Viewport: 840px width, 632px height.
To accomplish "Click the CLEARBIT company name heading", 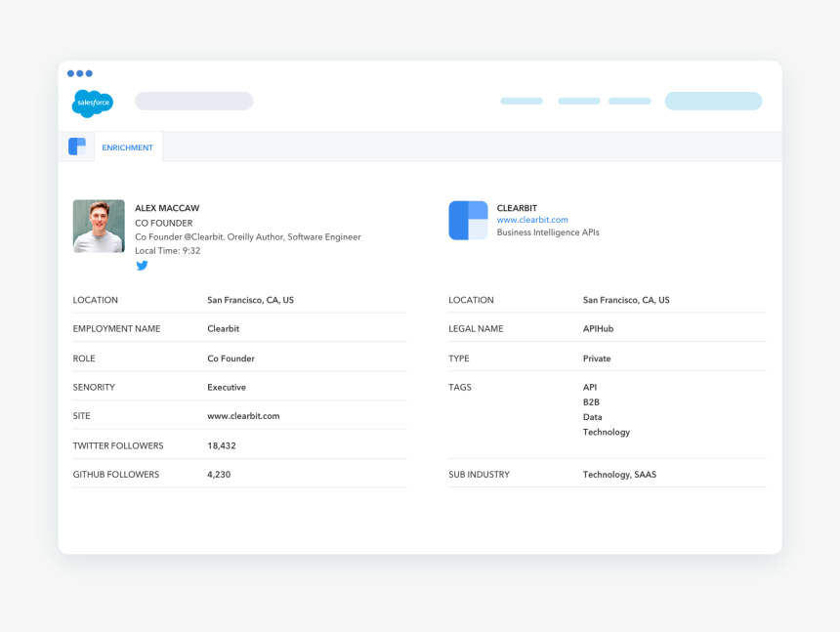I will [x=517, y=208].
